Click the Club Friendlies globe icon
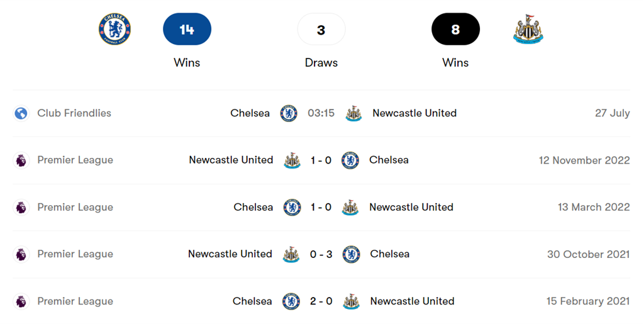 21,113
